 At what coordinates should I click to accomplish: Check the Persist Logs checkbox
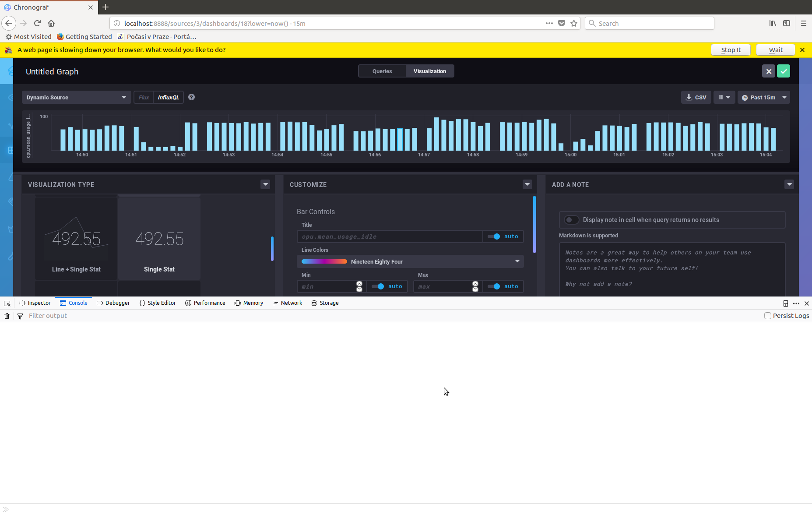767,316
